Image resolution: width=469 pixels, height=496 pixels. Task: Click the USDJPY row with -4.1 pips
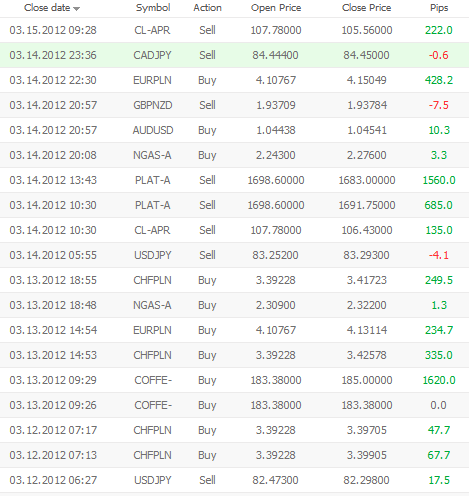coord(234,255)
